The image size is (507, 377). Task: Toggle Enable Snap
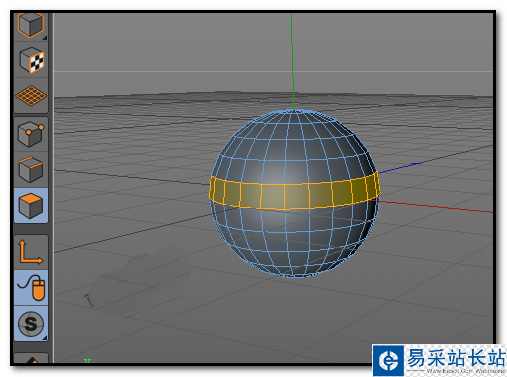tap(31, 323)
